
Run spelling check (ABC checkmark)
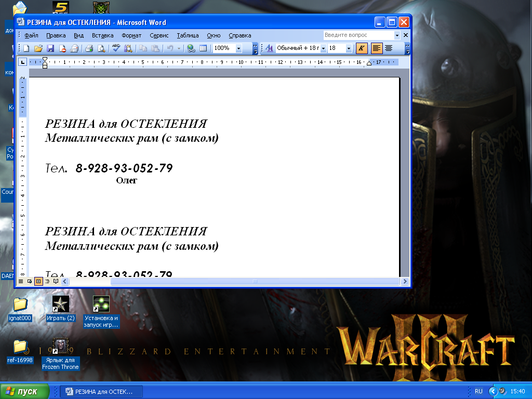pos(116,48)
